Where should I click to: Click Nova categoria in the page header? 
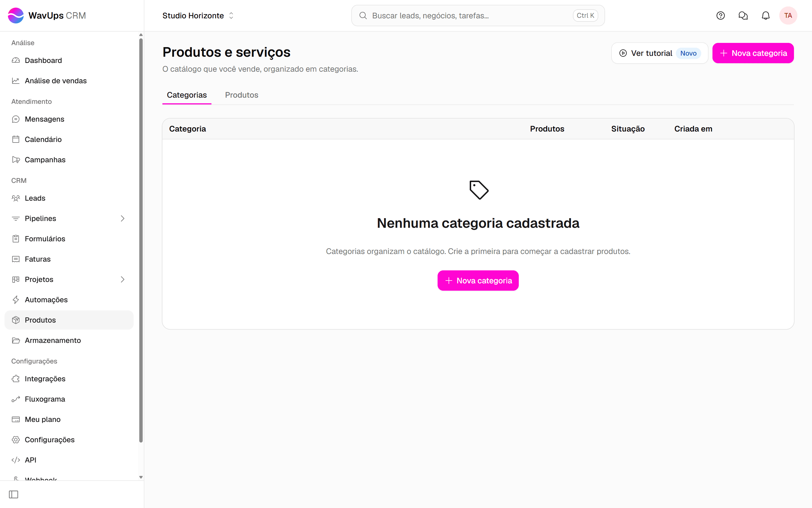pos(753,53)
